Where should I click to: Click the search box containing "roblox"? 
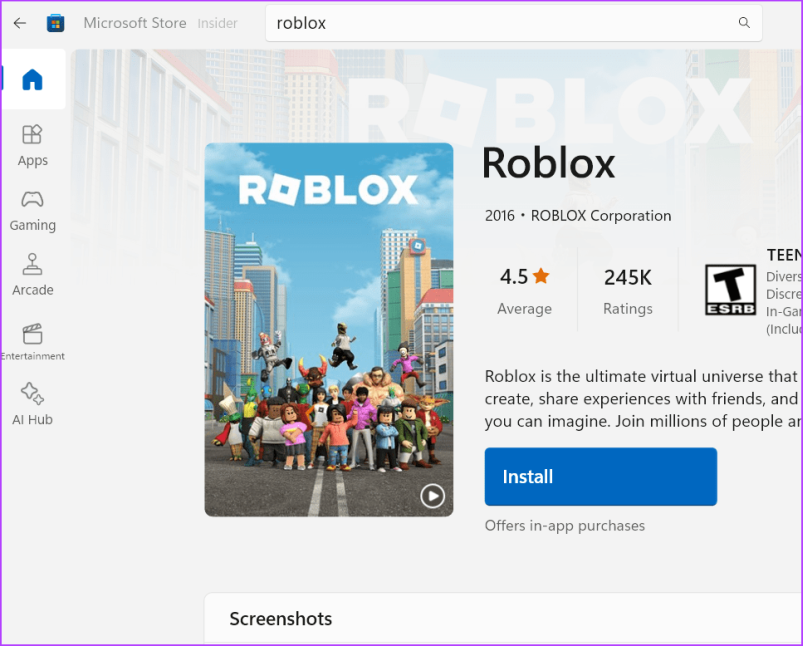click(x=500, y=23)
